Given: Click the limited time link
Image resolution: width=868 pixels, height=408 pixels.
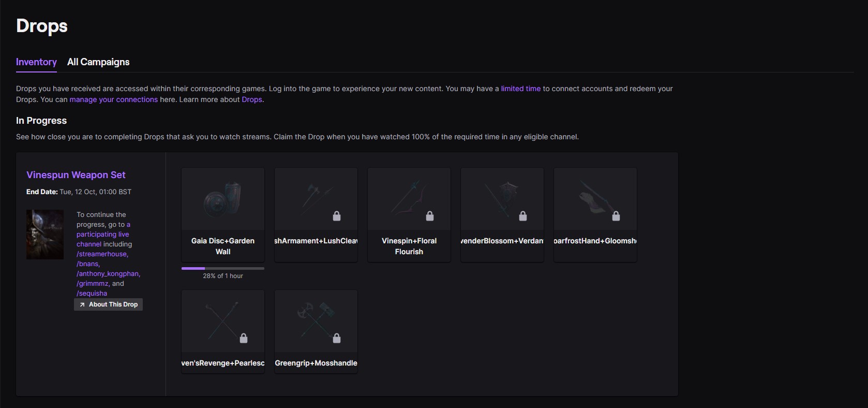Looking at the screenshot, I should 520,89.
